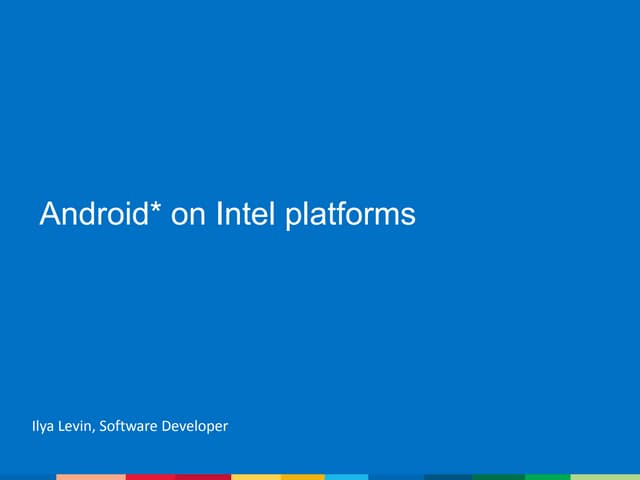
Task: Select the word "Intel" in the title
Action: coord(246,215)
